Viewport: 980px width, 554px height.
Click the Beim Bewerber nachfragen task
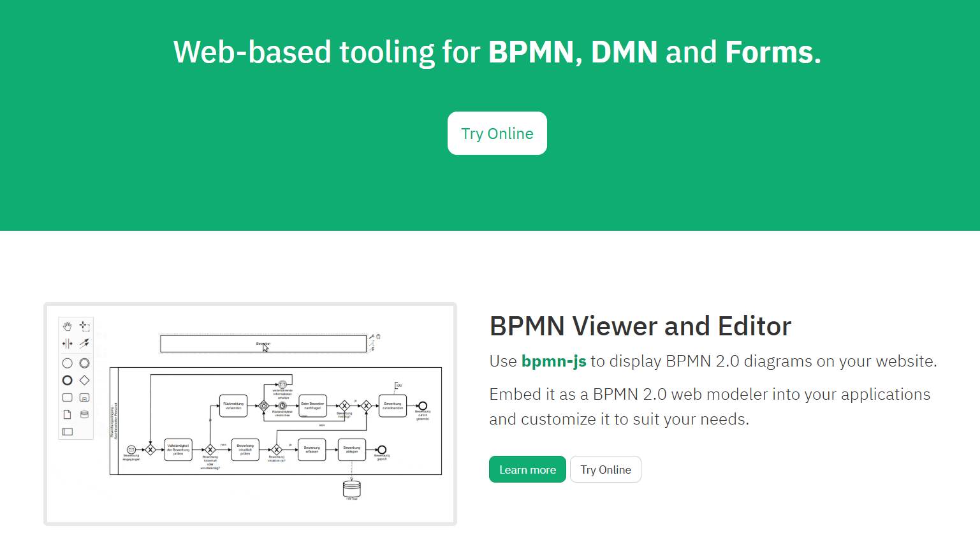click(312, 405)
